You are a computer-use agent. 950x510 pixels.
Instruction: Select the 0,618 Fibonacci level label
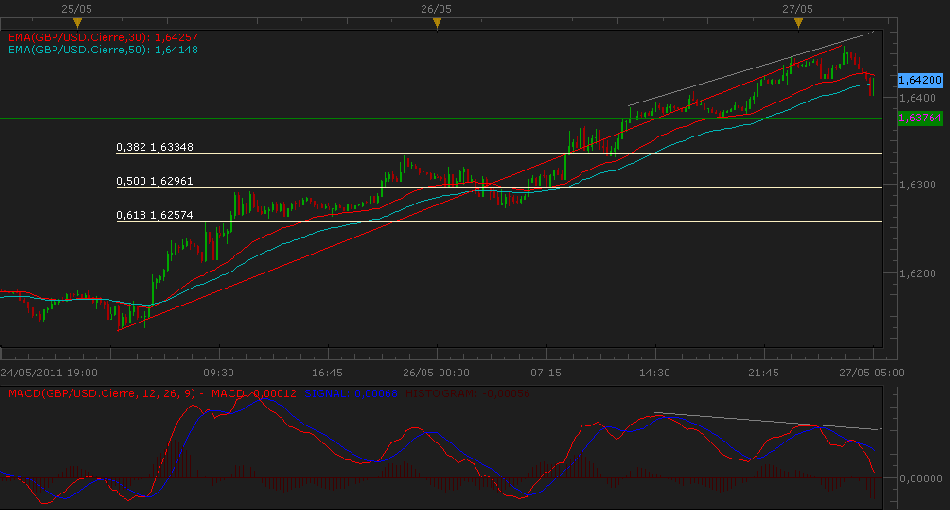155,216
